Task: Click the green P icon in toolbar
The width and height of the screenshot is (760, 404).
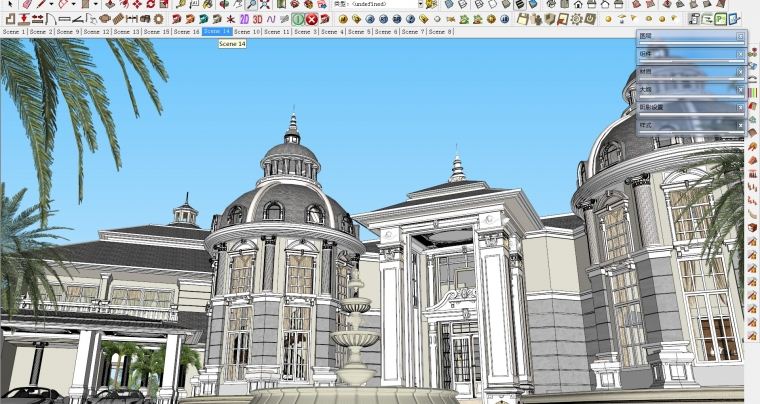Action: coord(721,19)
